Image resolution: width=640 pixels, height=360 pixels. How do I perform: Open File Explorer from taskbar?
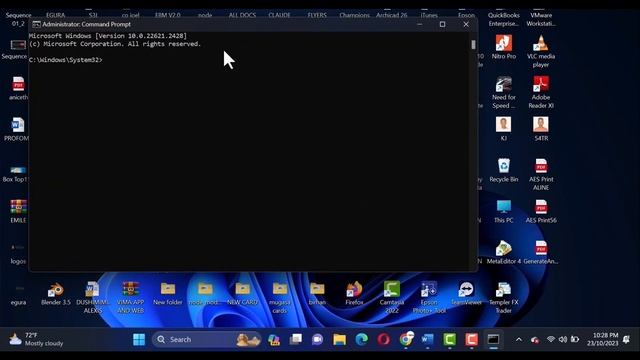339,339
